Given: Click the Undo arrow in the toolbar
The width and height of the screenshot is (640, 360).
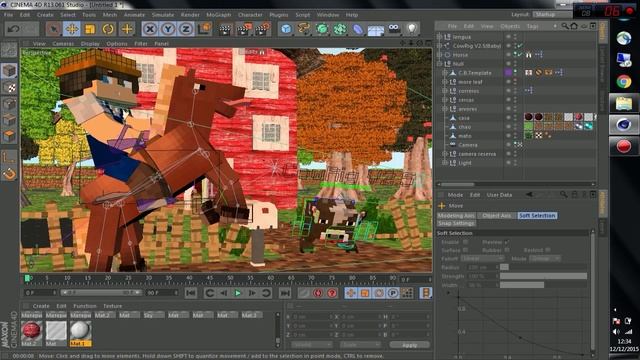Looking at the screenshot, I should click(14, 29).
